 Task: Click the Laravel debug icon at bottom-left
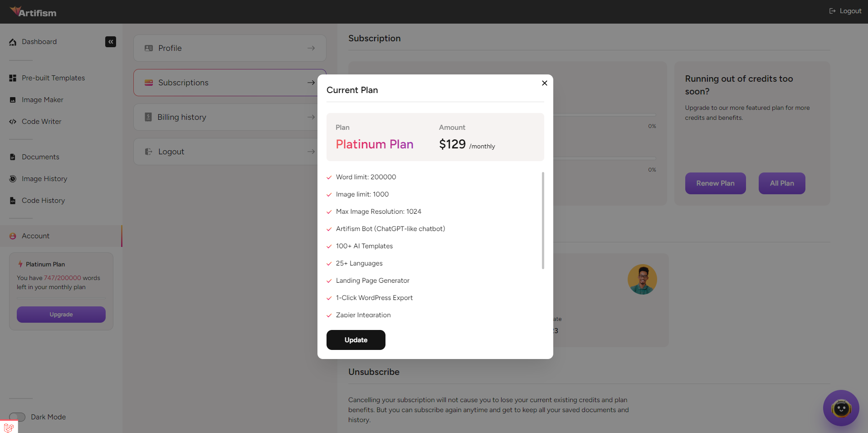[9, 427]
